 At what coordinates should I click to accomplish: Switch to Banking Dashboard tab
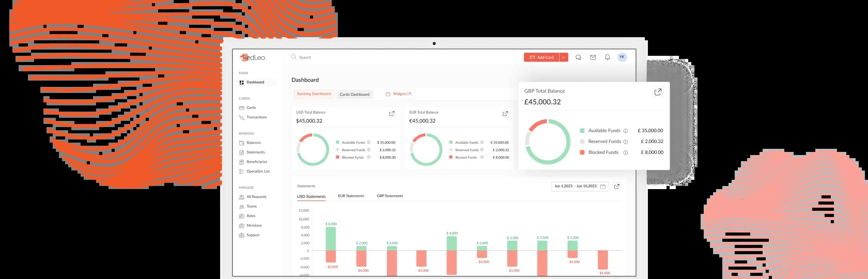314,94
